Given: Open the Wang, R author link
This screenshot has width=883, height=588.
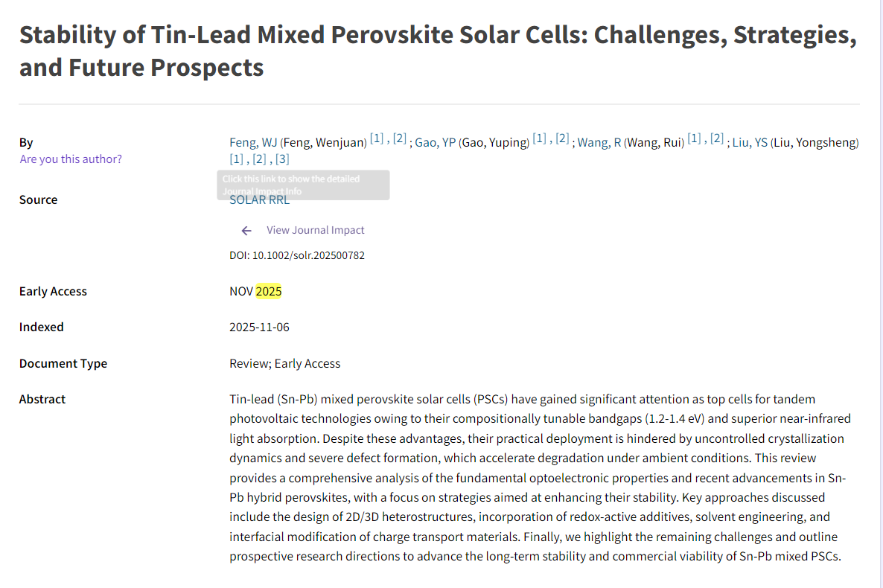Looking at the screenshot, I should click(599, 142).
